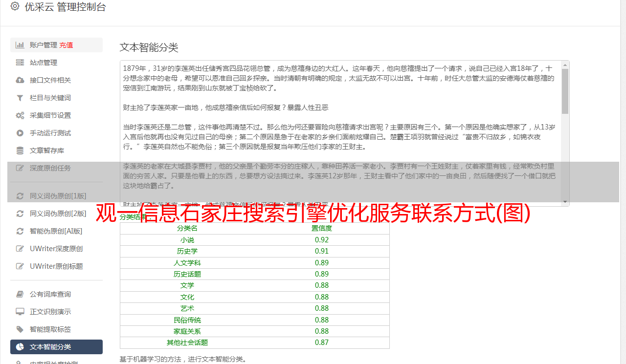Open UWriter深度原创 in the sidebar
The width and height of the screenshot is (626, 364).
point(56,249)
